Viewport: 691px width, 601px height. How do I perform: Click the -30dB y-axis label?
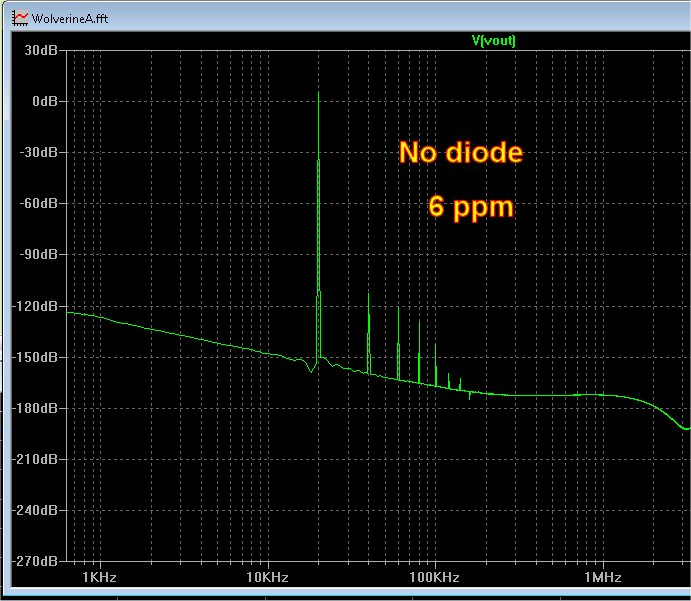point(38,152)
